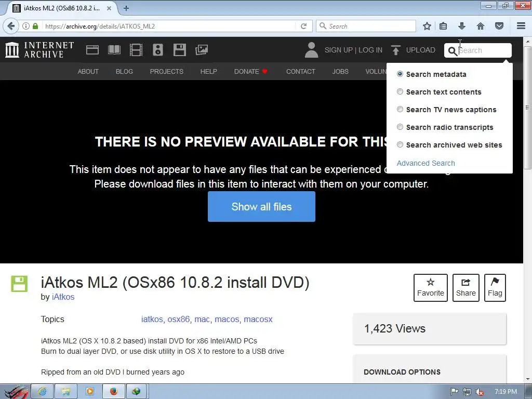Click the Pocket icon in toolbar
Viewport: 532px width, 399px height.
[x=499, y=26]
